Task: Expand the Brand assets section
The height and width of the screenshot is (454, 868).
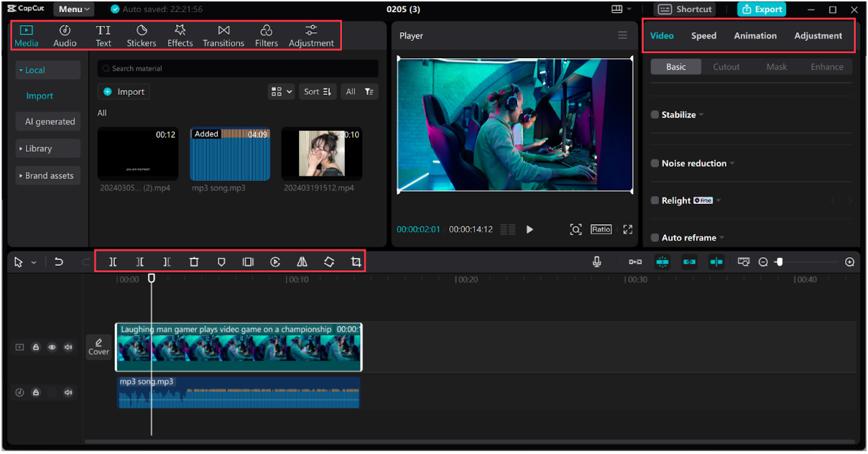Action: pos(47,175)
